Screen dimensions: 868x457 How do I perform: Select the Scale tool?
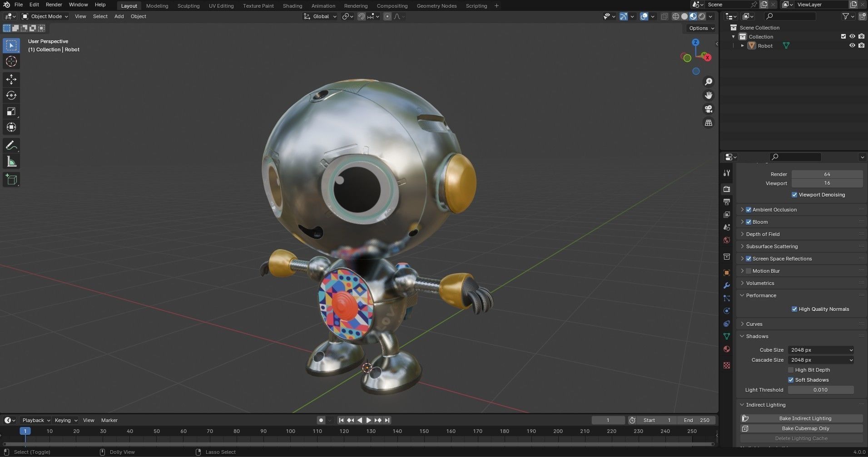click(11, 111)
